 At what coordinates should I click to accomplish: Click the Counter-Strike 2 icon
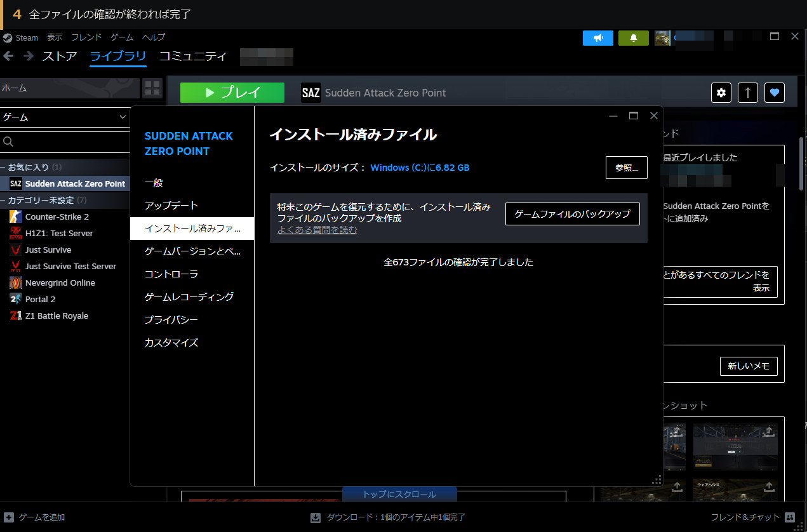pos(16,216)
